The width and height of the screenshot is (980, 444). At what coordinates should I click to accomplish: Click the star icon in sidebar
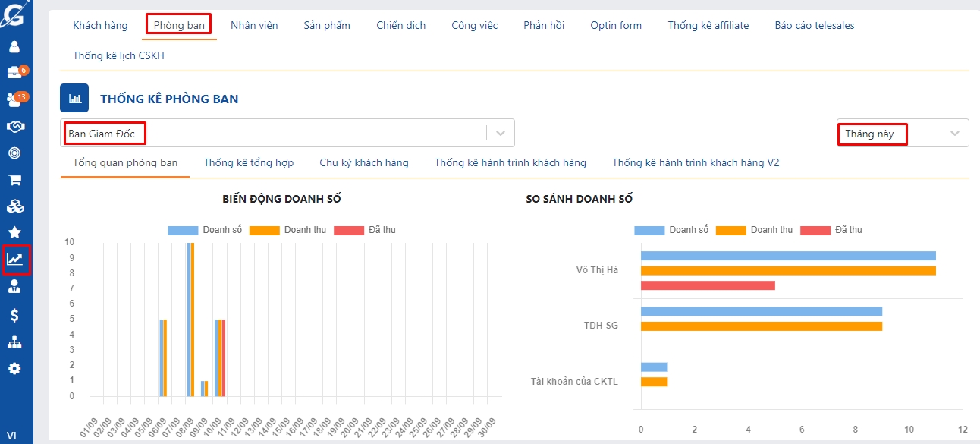coord(14,232)
